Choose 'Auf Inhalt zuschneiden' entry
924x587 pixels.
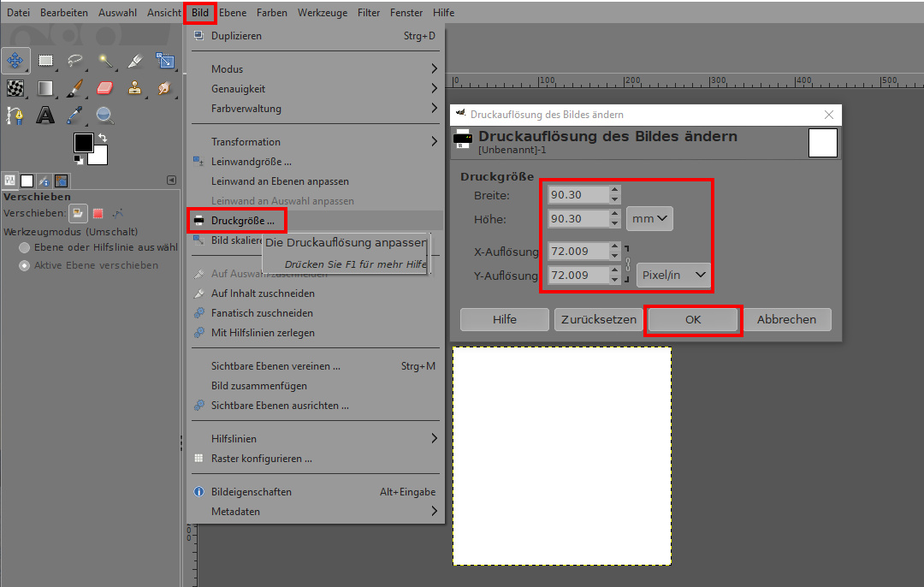pos(316,293)
